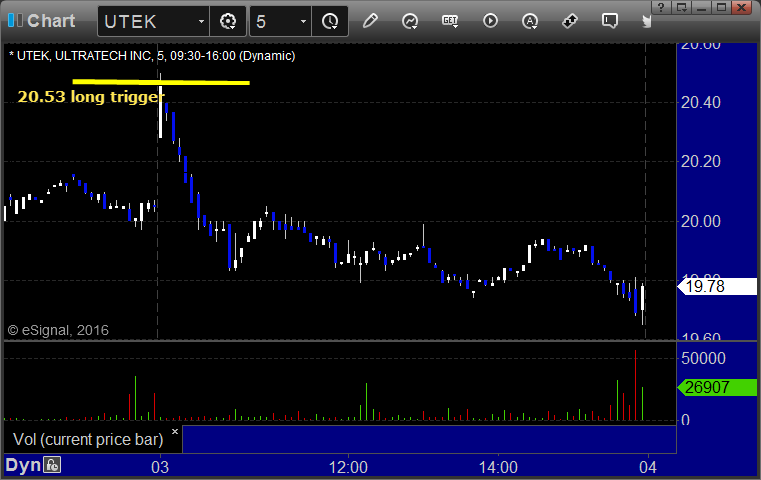
Task: Click the 20.00 price axis label
Action: [x=701, y=221]
